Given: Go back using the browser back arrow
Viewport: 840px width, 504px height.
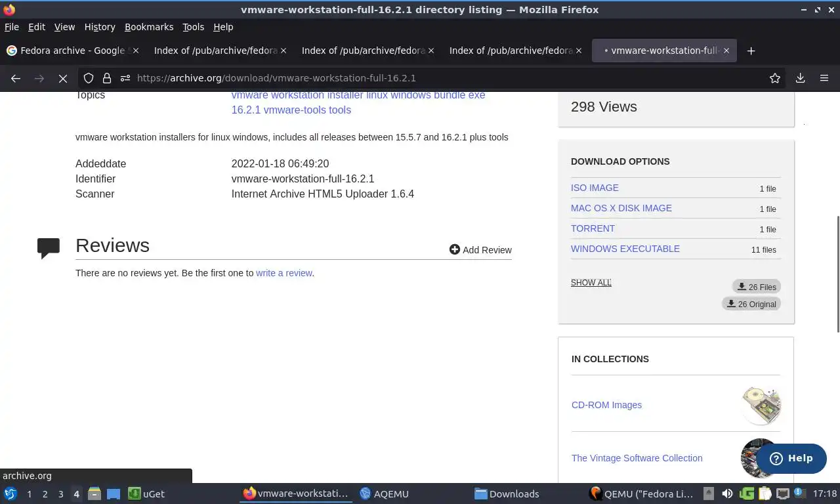Looking at the screenshot, I should [x=16, y=78].
